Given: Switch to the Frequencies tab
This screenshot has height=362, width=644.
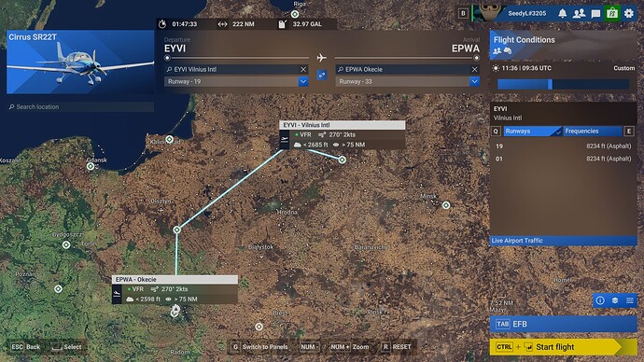Looking at the screenshot, I should point(593,132).
